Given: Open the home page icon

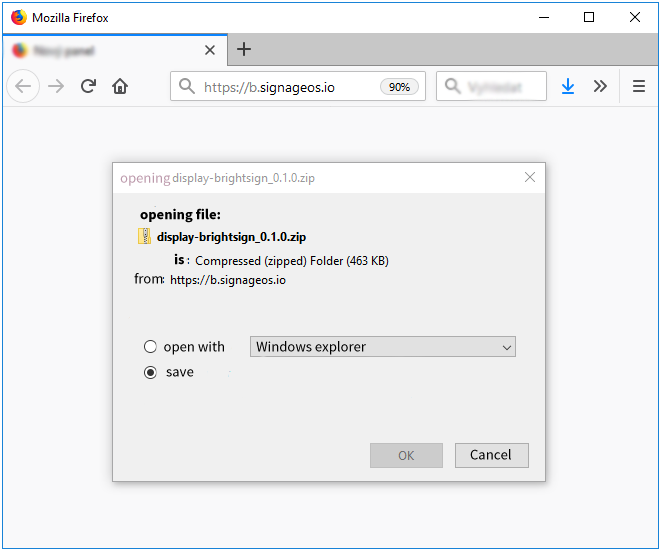Looking at the screenshot, I should pos(120,86).
